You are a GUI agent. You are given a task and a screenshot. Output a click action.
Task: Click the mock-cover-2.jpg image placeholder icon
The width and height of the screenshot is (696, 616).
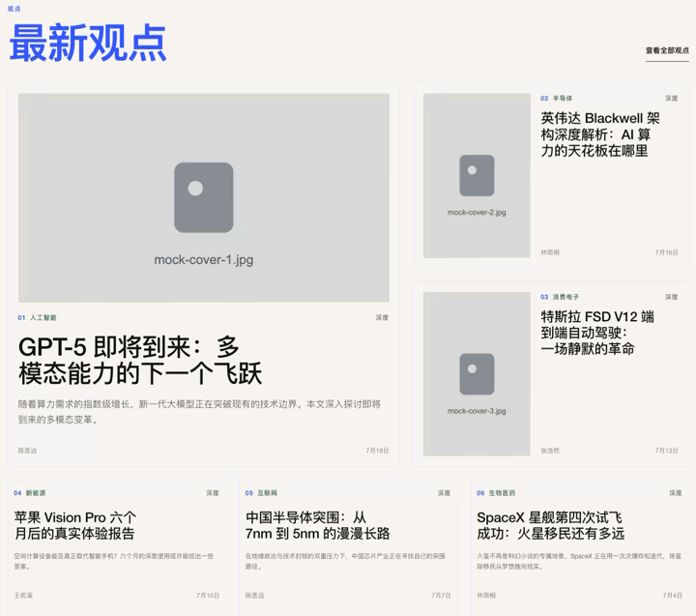click(477, 175)
